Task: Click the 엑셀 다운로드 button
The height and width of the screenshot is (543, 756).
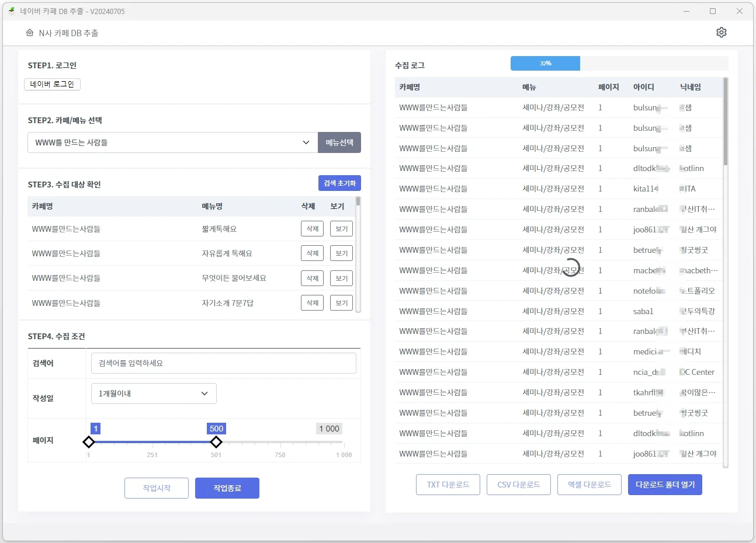Action: (x=589, y=485)
